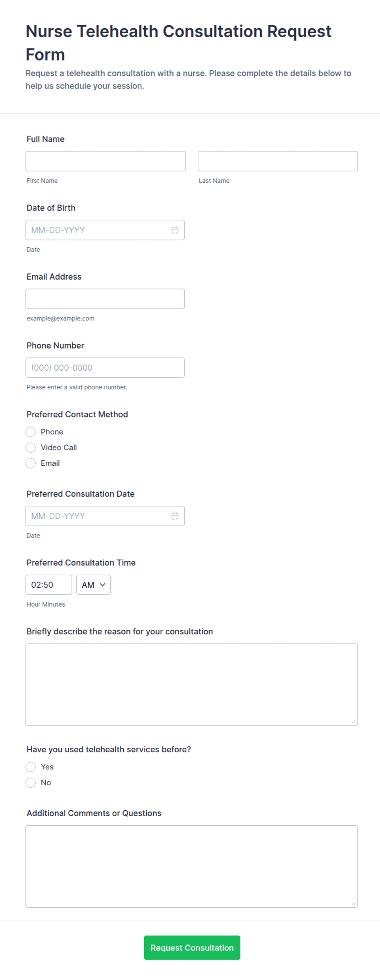This screenshot has height=980, width=380.
Task: Click the Phone Number input field
Action: [x=105, y=368]
